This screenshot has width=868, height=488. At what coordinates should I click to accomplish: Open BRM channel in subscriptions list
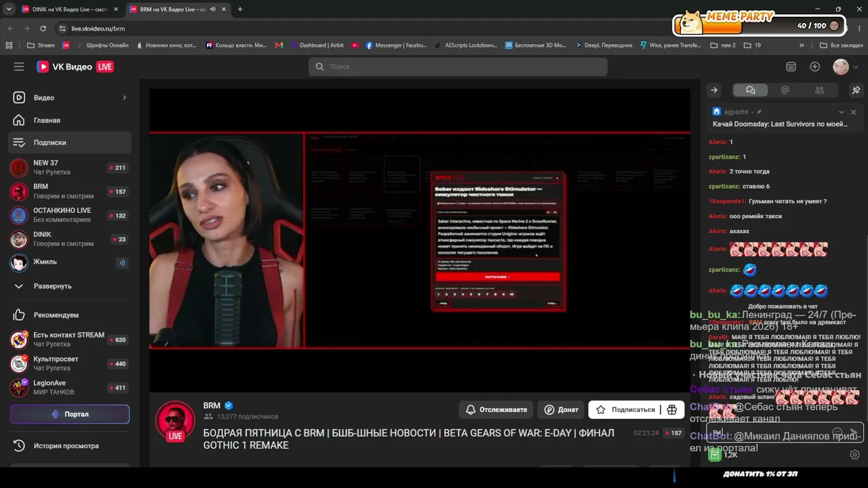(x=69, y=191)
